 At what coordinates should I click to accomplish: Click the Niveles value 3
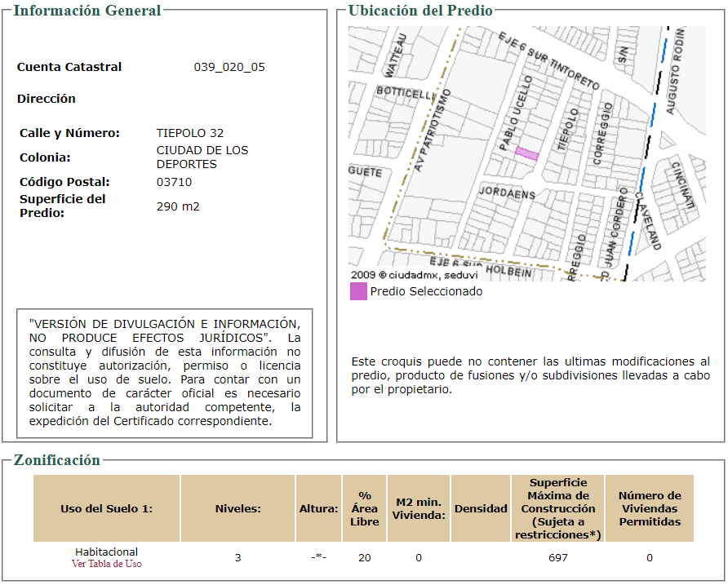(x=237, y=557)
